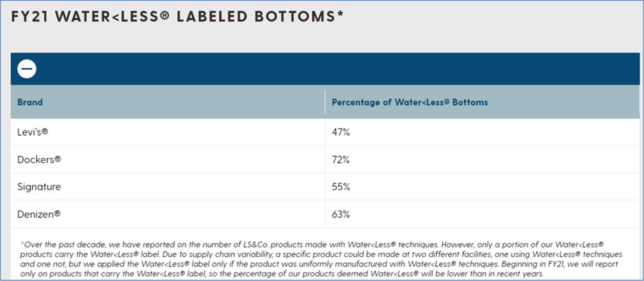Collapse the Water<Less table panel
The image size is (644, 281).
point(26,68)
